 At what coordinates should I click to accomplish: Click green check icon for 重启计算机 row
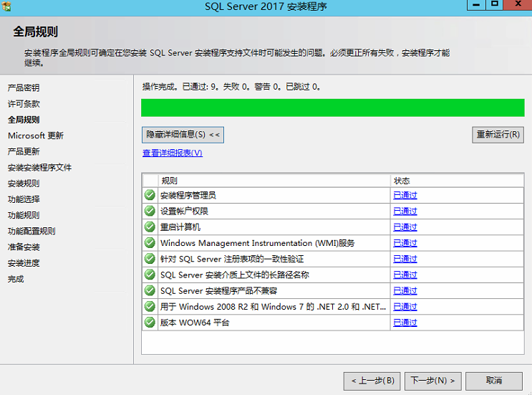(x=150, y=227)
